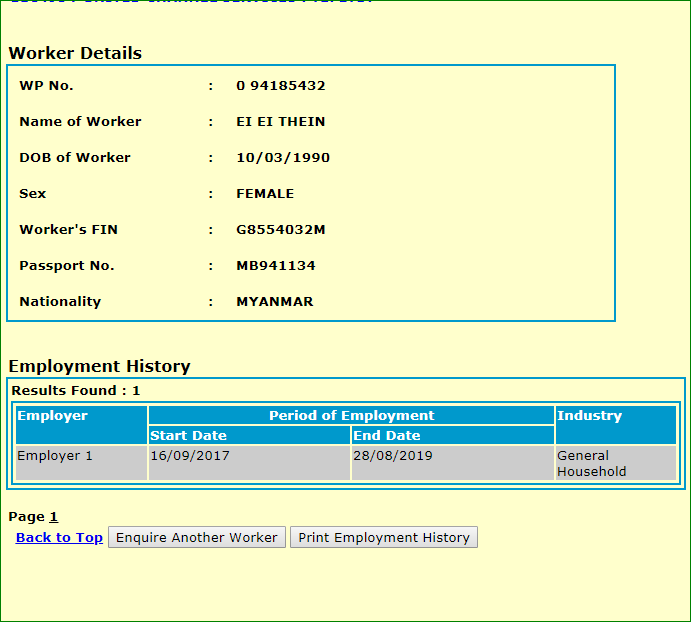Screen dimensions: 691x622
Task: Click the Enquire Another Worker button
Action: [x=197, y=537]
